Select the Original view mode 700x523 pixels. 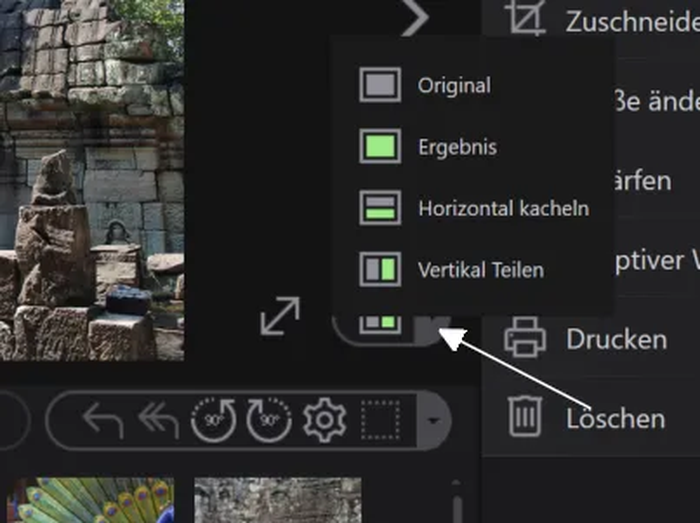(x=472, y=85)
